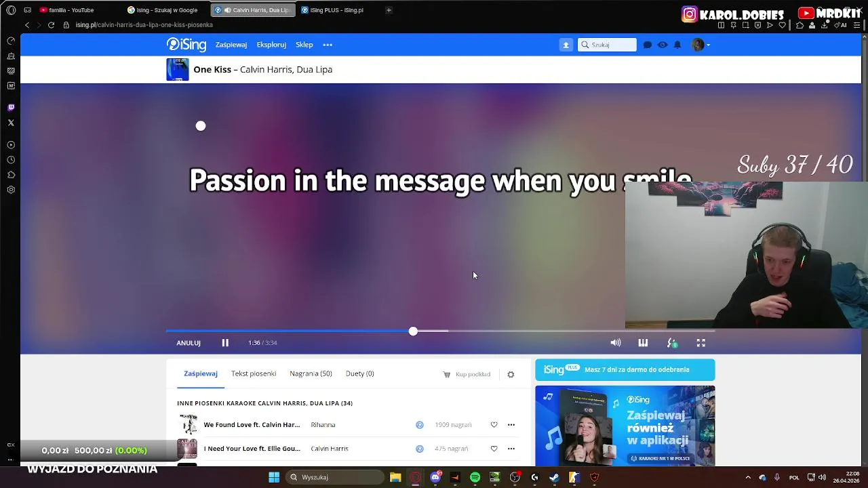Click the Wyszukaj taskbar search box
This screenshot has height=488, width=868.
point(335,477)
